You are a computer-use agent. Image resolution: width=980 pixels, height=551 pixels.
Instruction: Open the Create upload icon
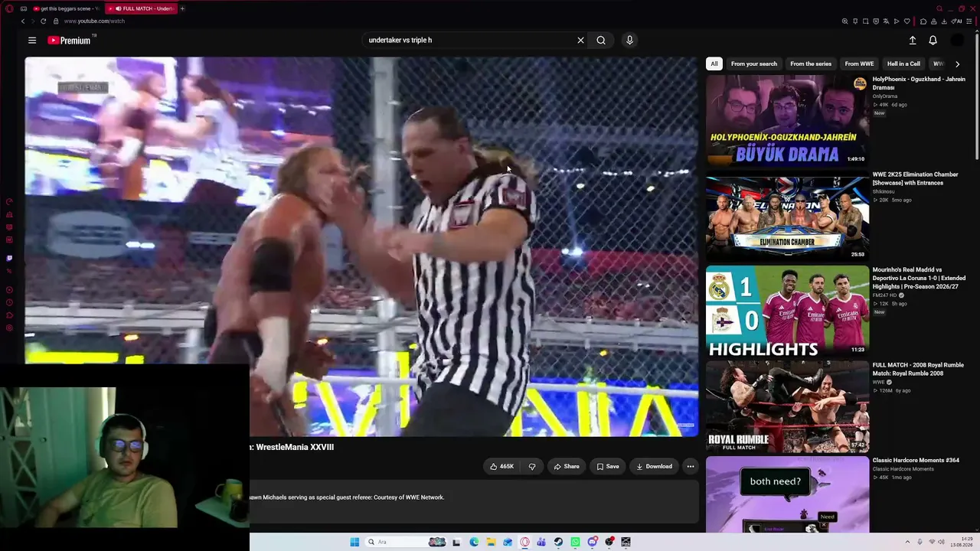[913, 40]
